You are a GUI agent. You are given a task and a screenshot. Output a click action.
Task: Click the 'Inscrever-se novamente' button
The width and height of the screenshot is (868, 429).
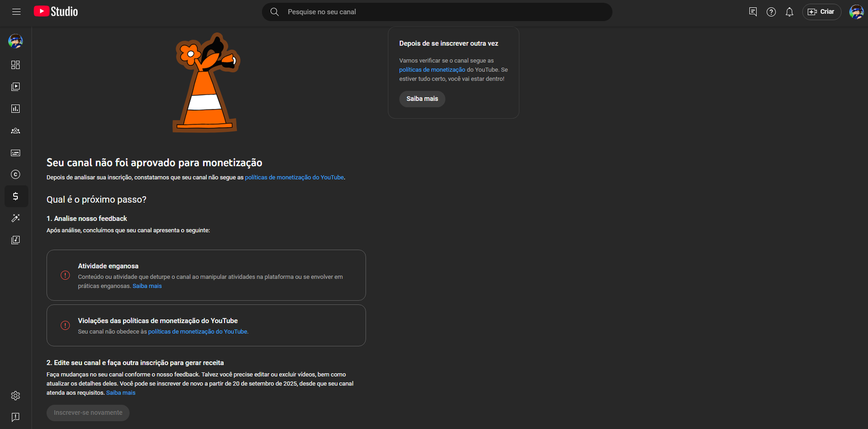(x=88, y=413)
